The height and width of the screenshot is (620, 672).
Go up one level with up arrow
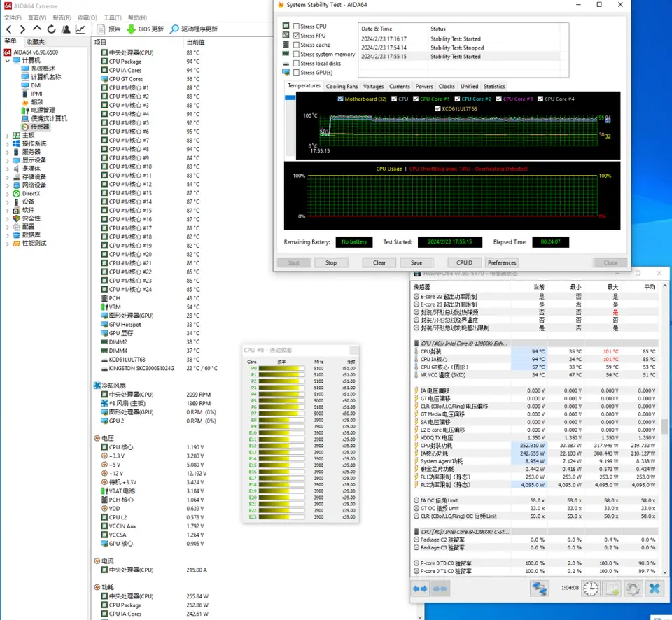pyautogui.click(x=37, y=29)
